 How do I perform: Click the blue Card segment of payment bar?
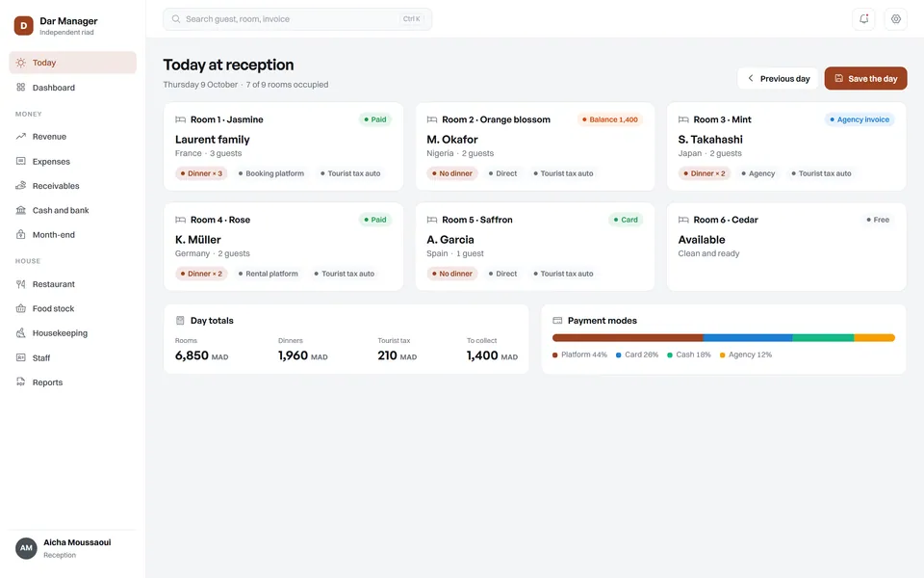[748, 338]
